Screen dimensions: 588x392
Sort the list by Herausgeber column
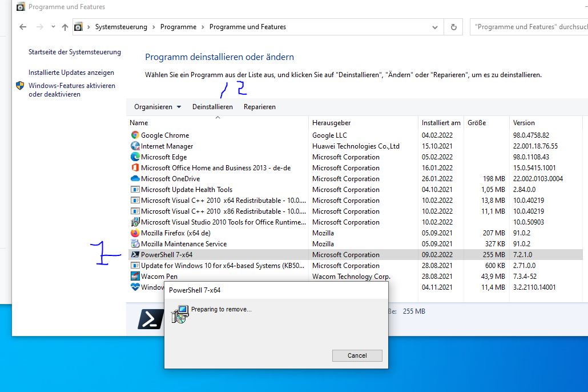point(364,123)
